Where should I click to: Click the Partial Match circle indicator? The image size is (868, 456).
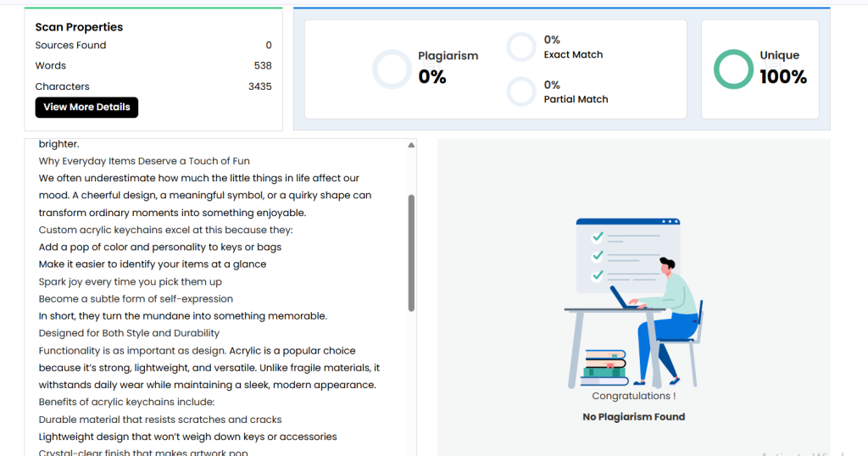[x=521, y=92]
